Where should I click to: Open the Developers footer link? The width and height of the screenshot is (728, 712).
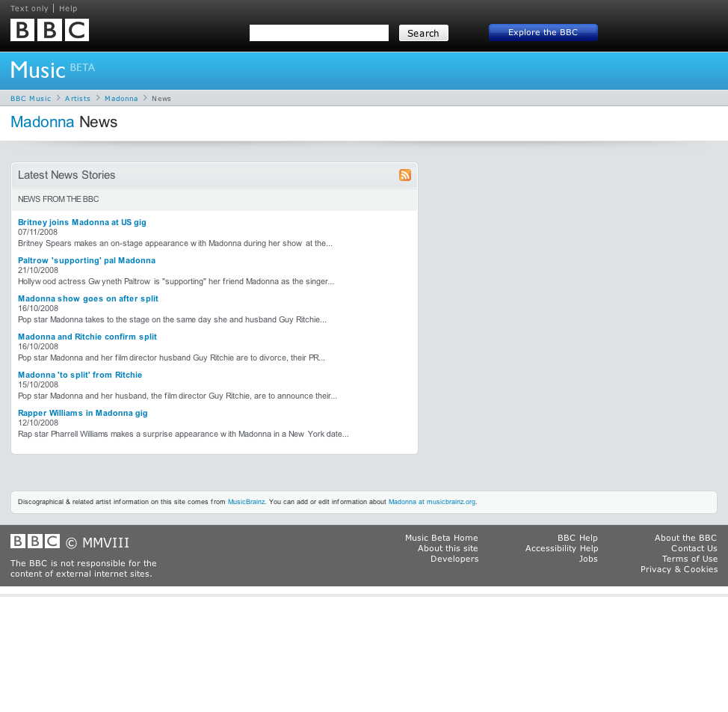pos(454,558)
